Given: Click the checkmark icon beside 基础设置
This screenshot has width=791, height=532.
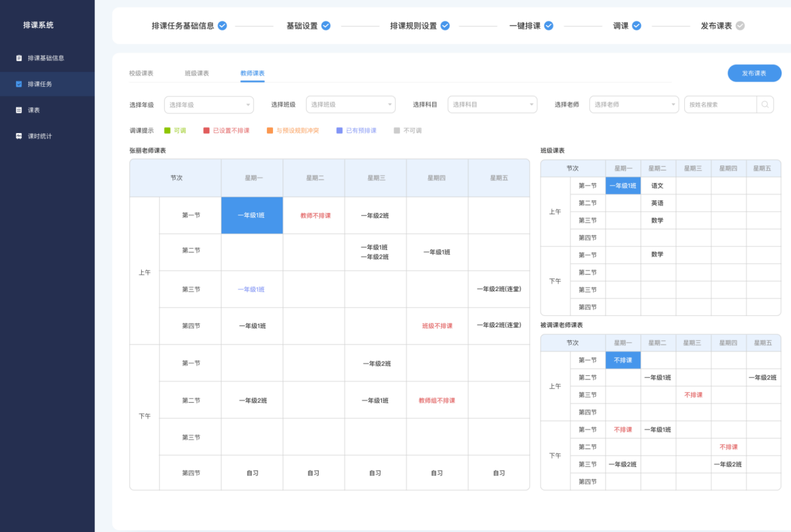Looking at the screenshot, I should click(x=326, y=26).
